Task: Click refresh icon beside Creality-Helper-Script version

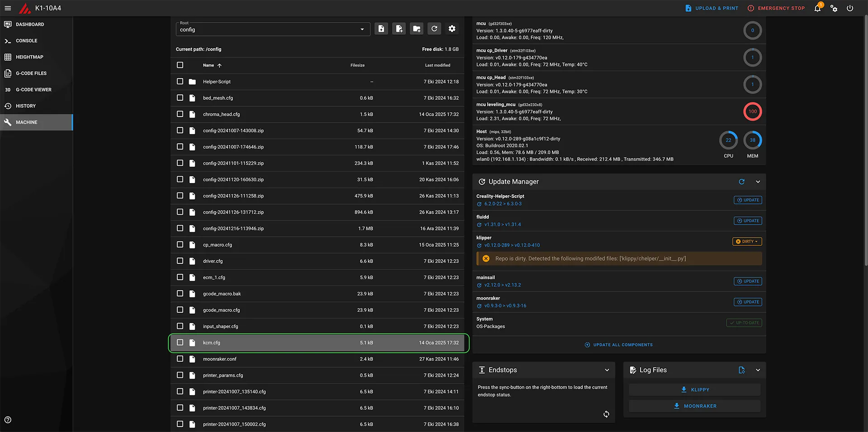Action: click(479, 204)
